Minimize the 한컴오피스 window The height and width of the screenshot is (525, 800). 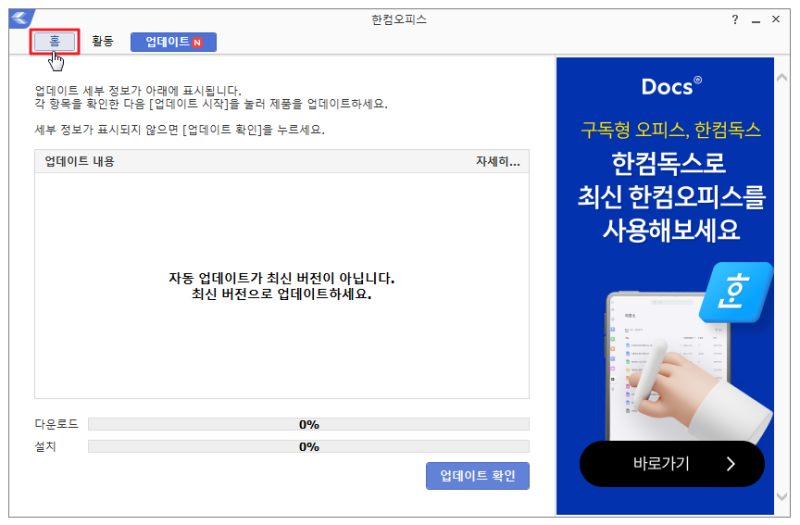(756, 20)
